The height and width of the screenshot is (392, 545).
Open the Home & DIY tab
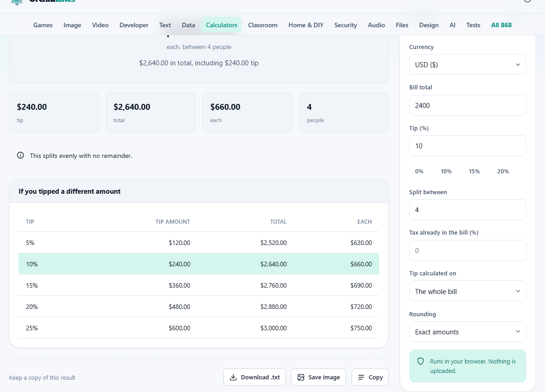[306, 25]
